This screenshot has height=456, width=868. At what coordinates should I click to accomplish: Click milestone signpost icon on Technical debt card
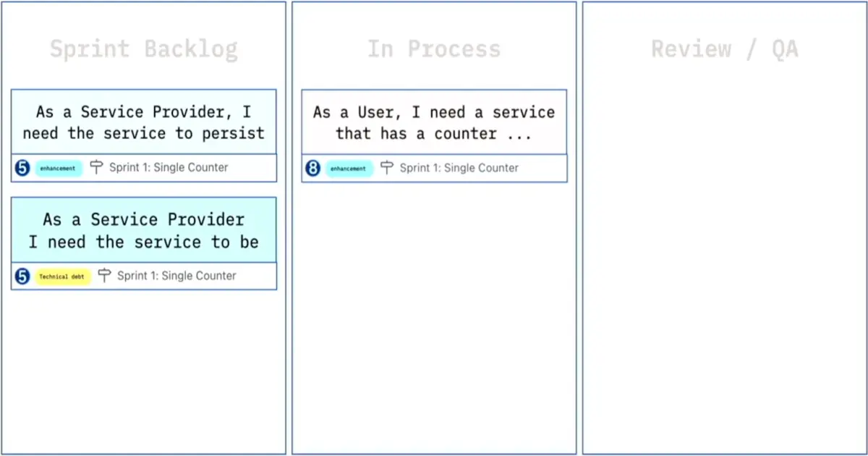tap(105, 276)
